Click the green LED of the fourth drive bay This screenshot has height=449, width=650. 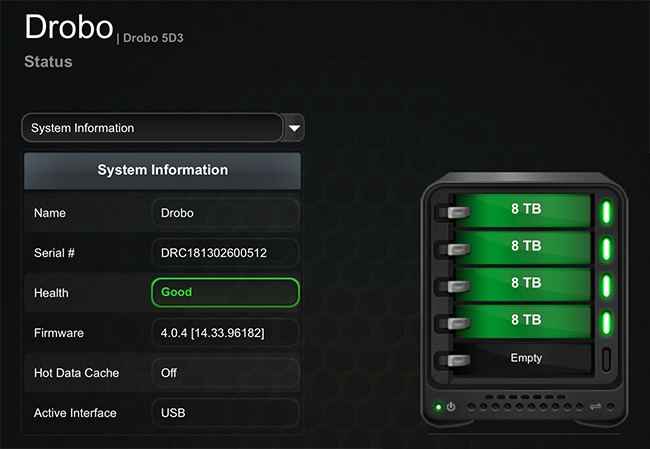click(x=606, y=323)
